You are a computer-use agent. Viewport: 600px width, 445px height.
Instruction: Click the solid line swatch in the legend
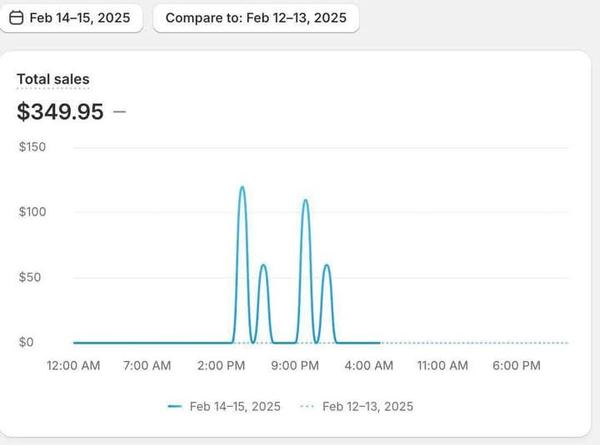175,406
